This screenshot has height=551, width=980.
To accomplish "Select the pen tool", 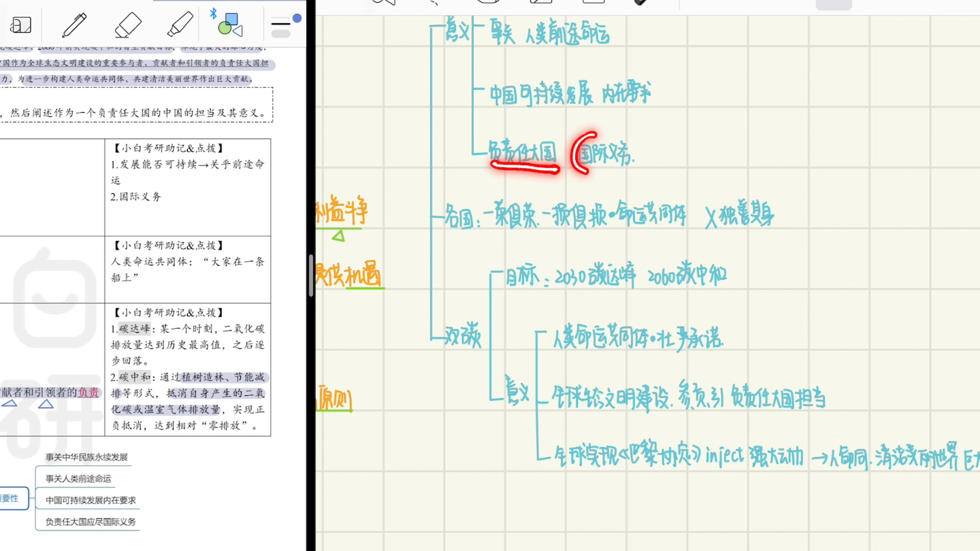I will click(74, 26).
